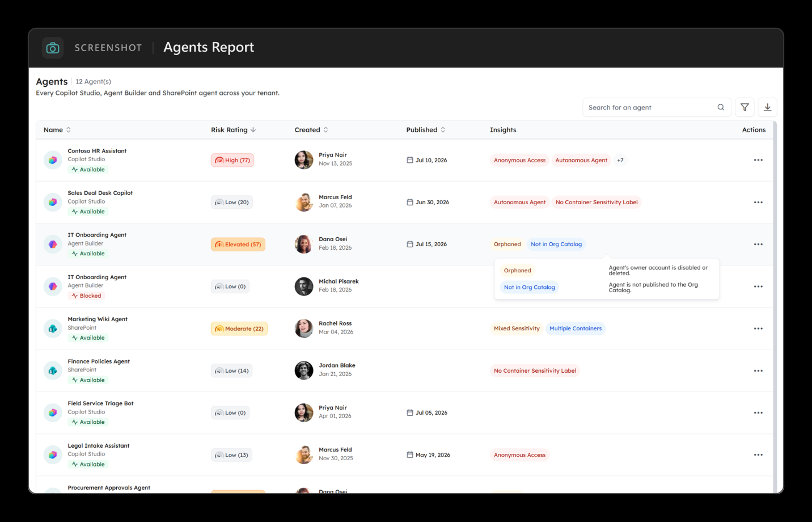This screenshot has width=812, height=522.
Task: Open Field Service Triage Bot name
Action: 100,403
